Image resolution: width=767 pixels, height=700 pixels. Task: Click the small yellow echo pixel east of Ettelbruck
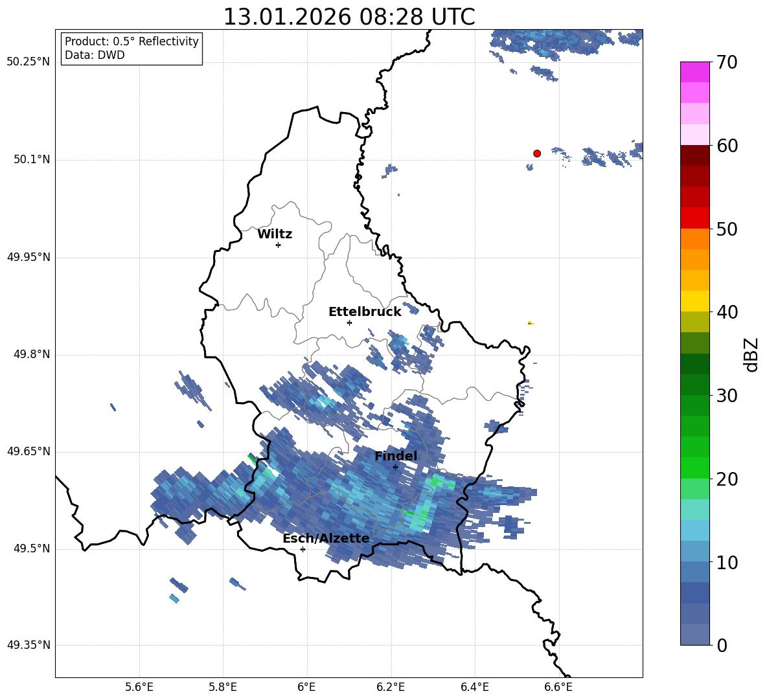click(x=531, y=323)
